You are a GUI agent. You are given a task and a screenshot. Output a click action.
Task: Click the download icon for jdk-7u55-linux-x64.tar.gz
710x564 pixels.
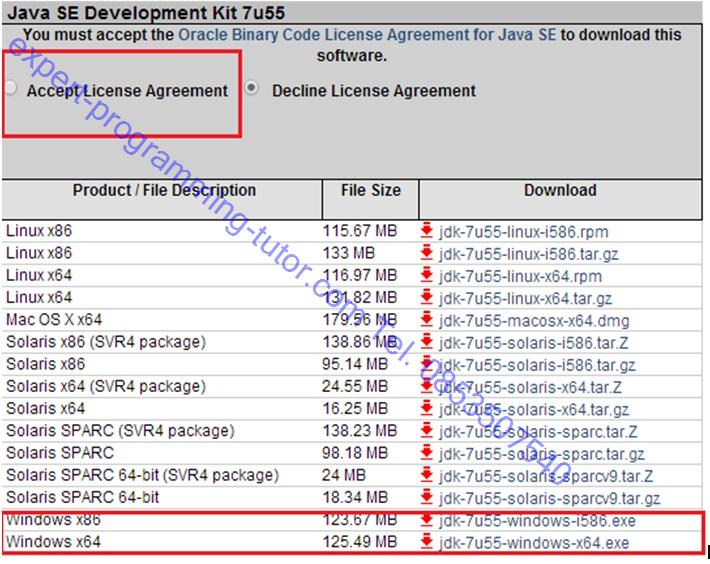(427, 297)
